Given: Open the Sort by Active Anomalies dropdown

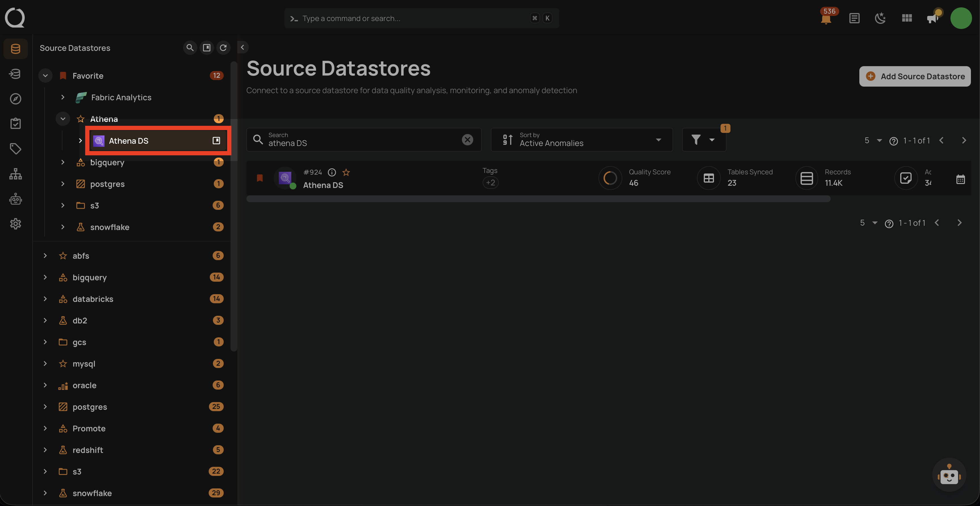Looking at the screenshot, I should (x=582, y=140).
